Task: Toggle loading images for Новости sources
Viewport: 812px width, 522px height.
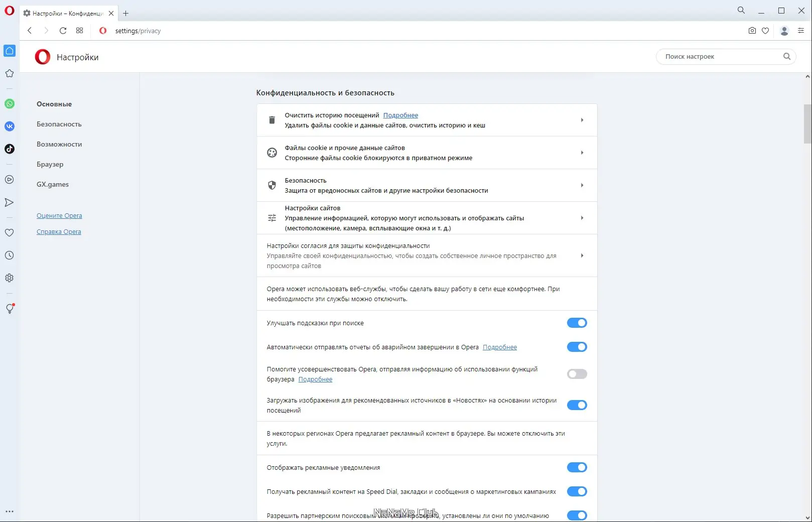Action: click(x=577, y=405)
